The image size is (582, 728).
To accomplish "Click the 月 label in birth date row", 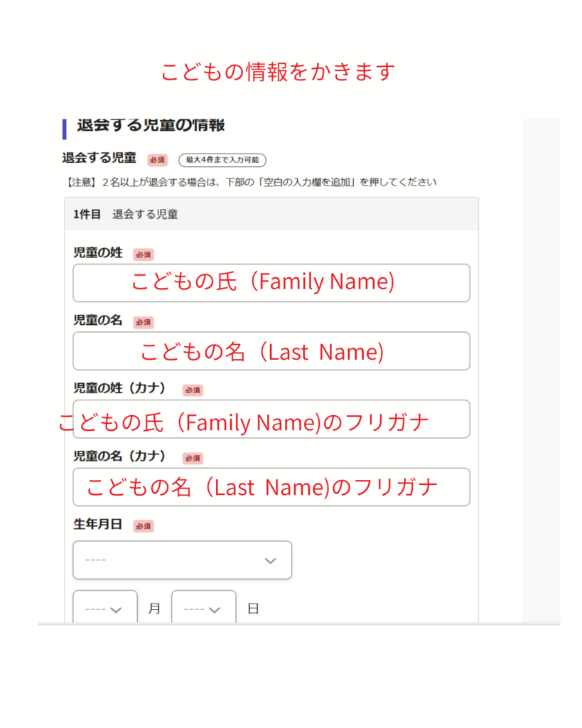I will coord(154,609).
